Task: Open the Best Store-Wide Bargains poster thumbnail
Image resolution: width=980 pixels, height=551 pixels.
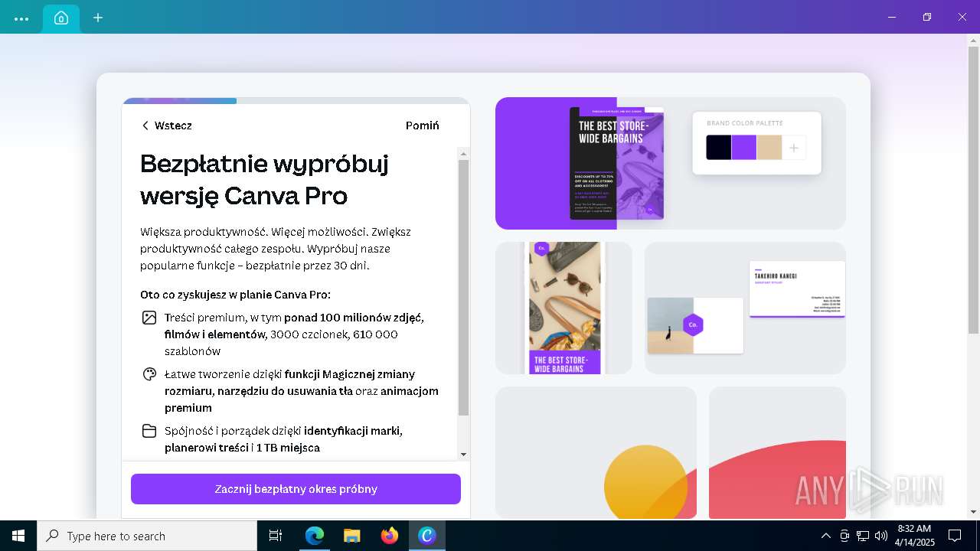Action: click(x=617, y=163)
